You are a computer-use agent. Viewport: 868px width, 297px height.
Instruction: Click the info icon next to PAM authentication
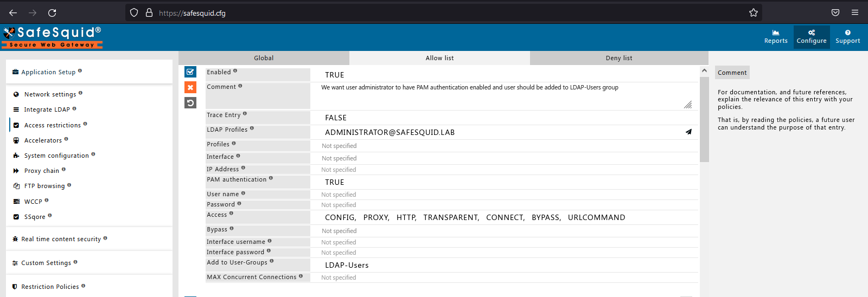point(271,178)
